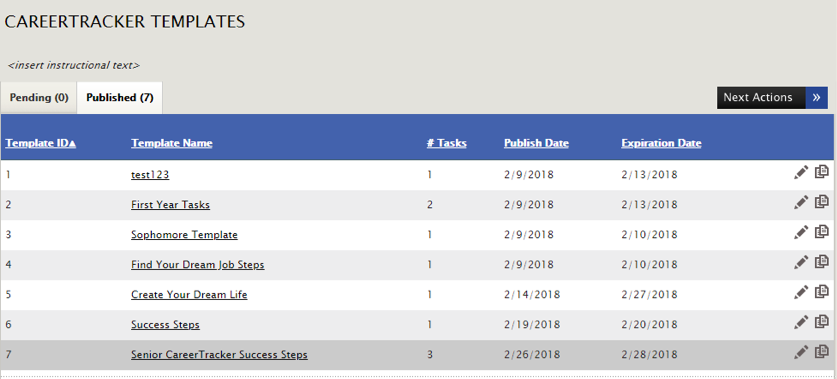The image size is (837, 379).
Task: Sort by # Tasks column
Action: [447, 143]
